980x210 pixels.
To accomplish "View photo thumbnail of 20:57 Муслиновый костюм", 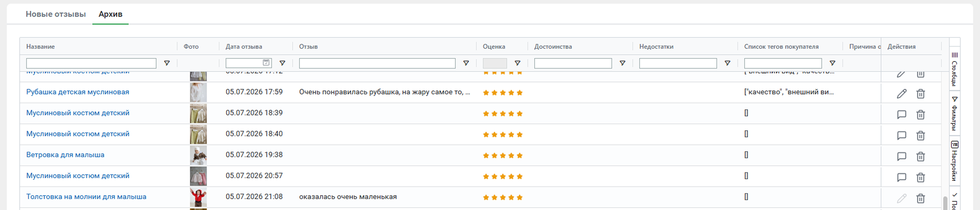I will tap(198, 176).
